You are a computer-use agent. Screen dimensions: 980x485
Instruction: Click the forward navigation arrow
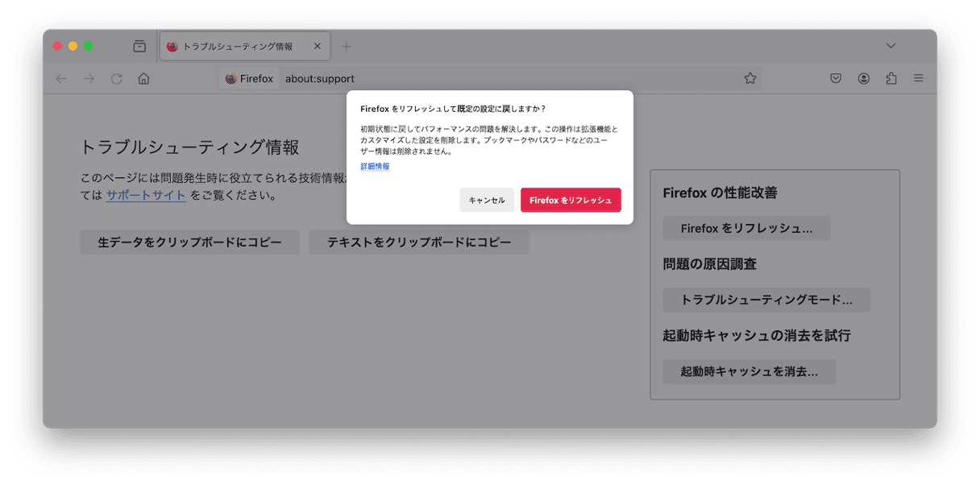click(x=89, y=78)
